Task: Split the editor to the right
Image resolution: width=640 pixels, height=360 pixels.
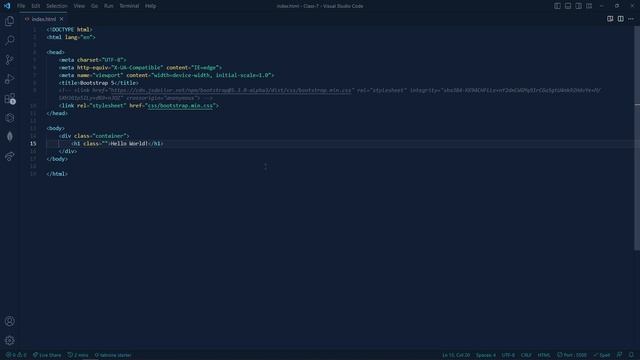Action: click(x=620, y=19)
